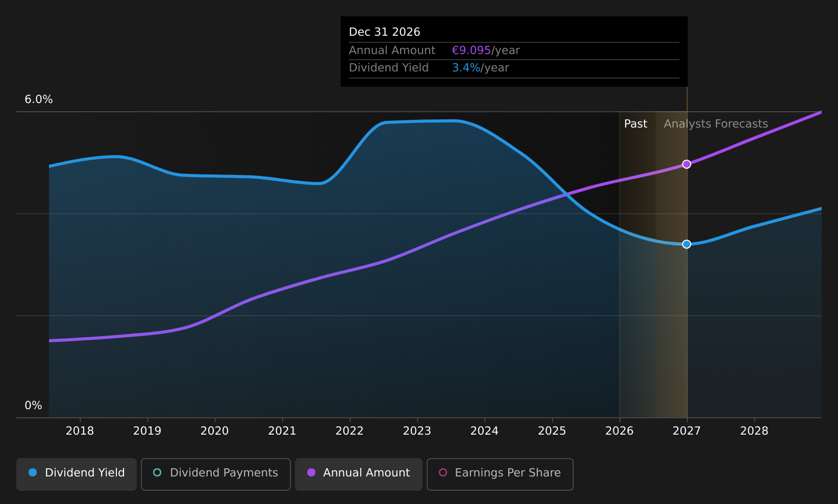Image resolution: width=838 pixels, height=504 pixels.
Task: Click the Analysts Forecasts label
Action: point(716,124)
